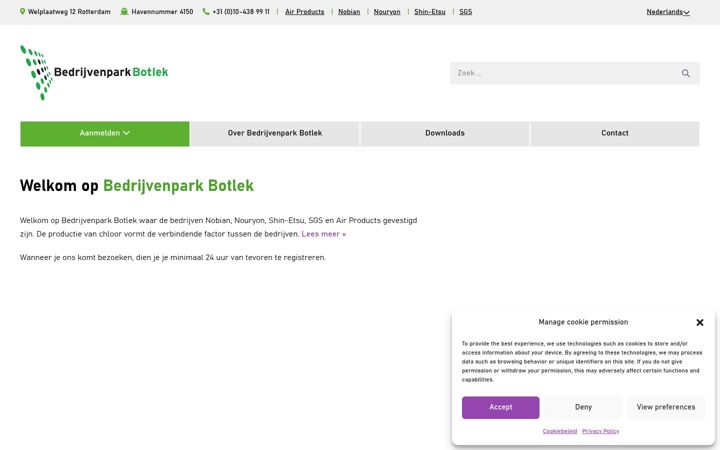The height and width of the screenshot is (450, 720).
Task: Click the ship icon beside Havennummer
Action: 124,11
